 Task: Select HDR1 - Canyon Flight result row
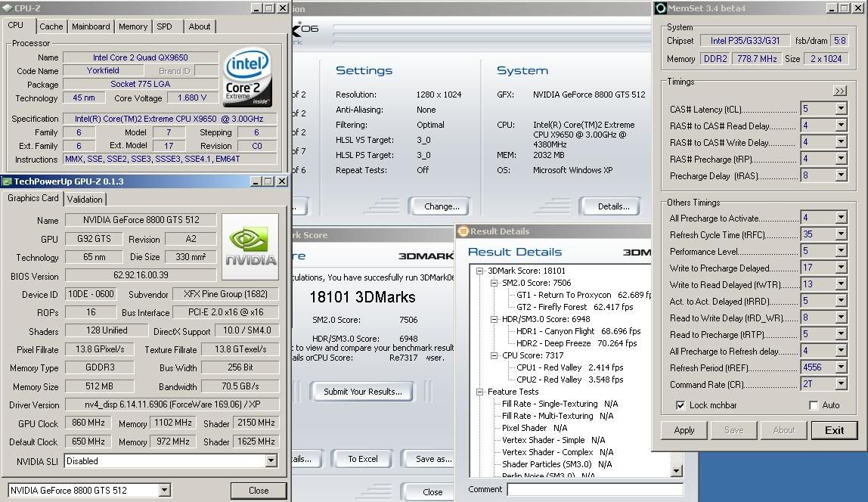(x=578, y=331)
